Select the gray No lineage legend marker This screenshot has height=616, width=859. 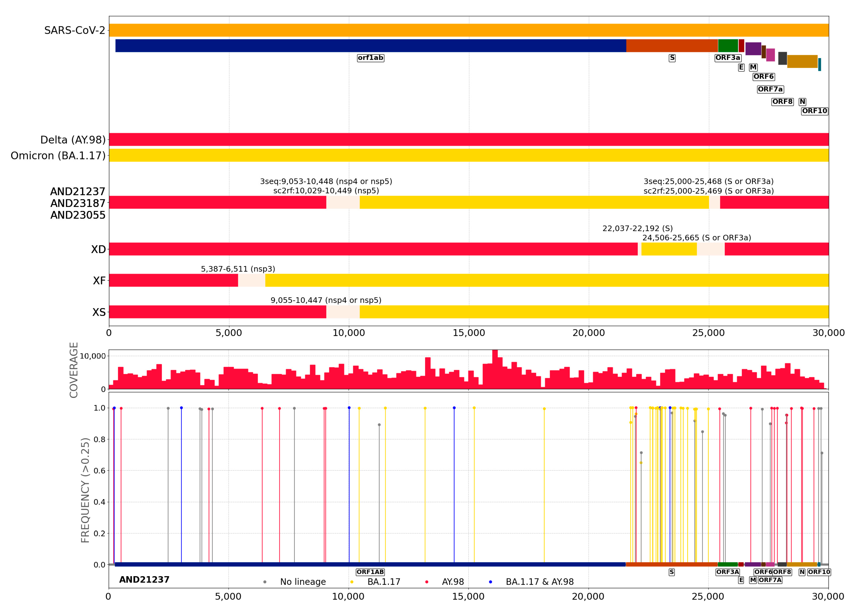point(265,582)
